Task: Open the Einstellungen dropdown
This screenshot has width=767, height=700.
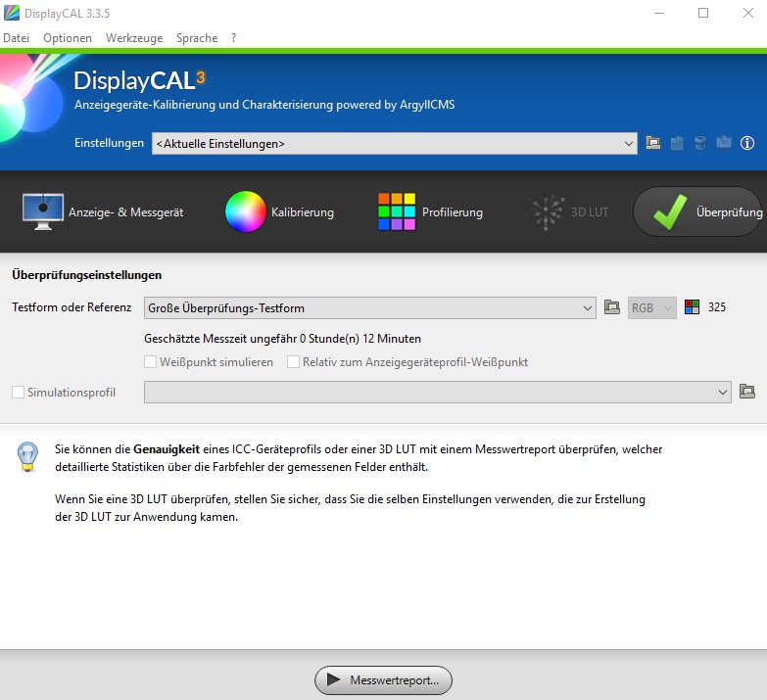Action: click(394, 144)
